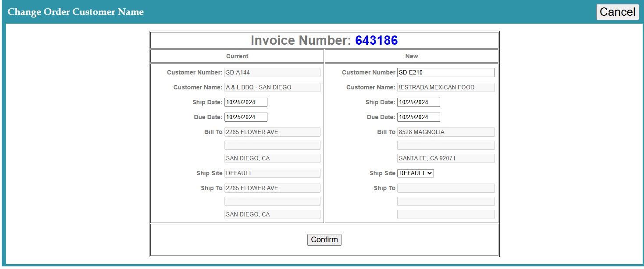Click the first empty Ship To field under New
644x269 pixels.
pyautogui.click(x=445, y=188)
